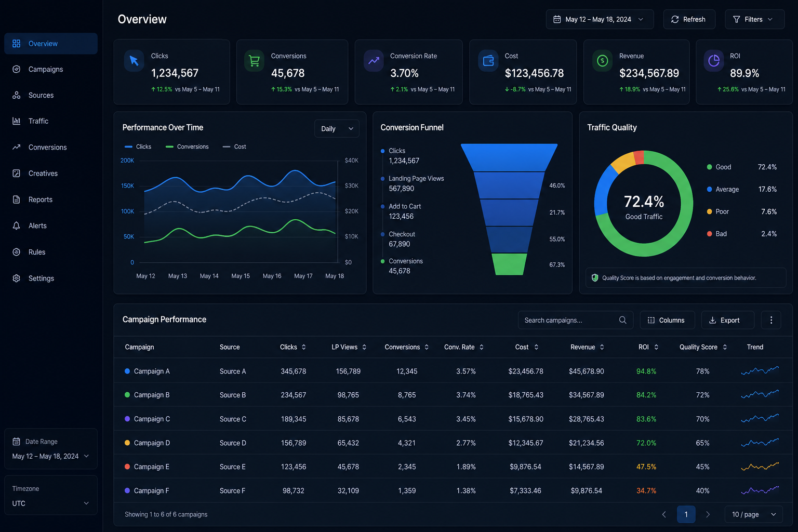Click the Clicks cursor icon on card

134,61
